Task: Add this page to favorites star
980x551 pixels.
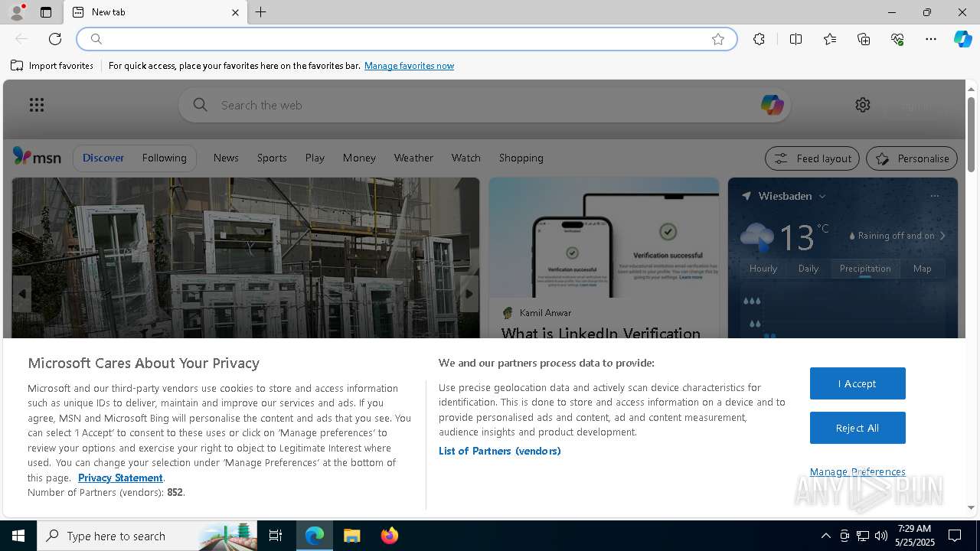Action: 718,39
